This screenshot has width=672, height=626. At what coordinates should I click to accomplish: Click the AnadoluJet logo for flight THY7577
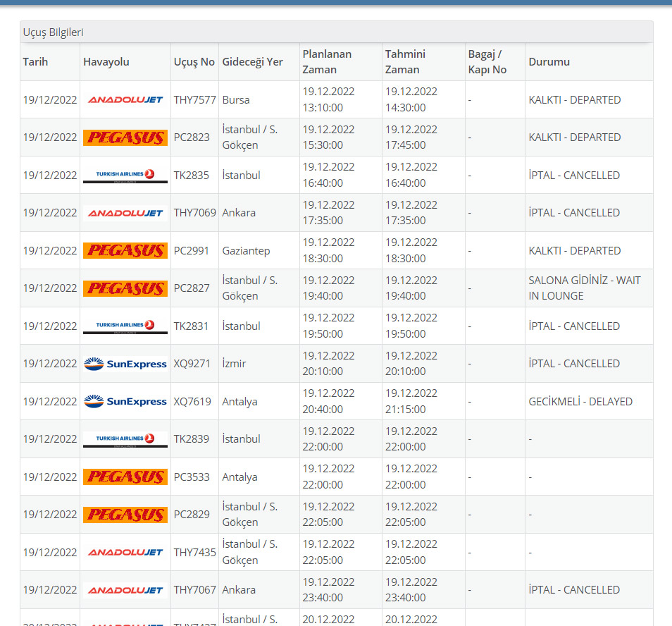tap(125, 100)
